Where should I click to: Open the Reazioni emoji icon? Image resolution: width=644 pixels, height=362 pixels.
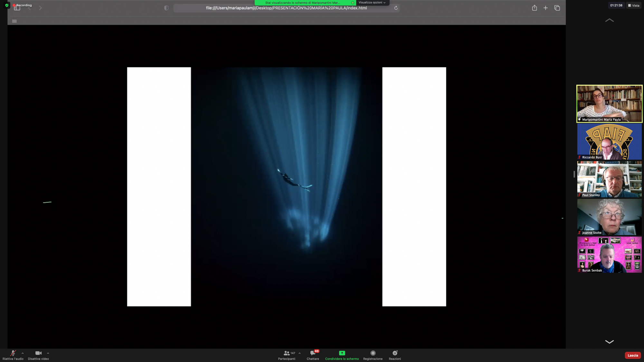pyautogui.click(x=395, y=353)
